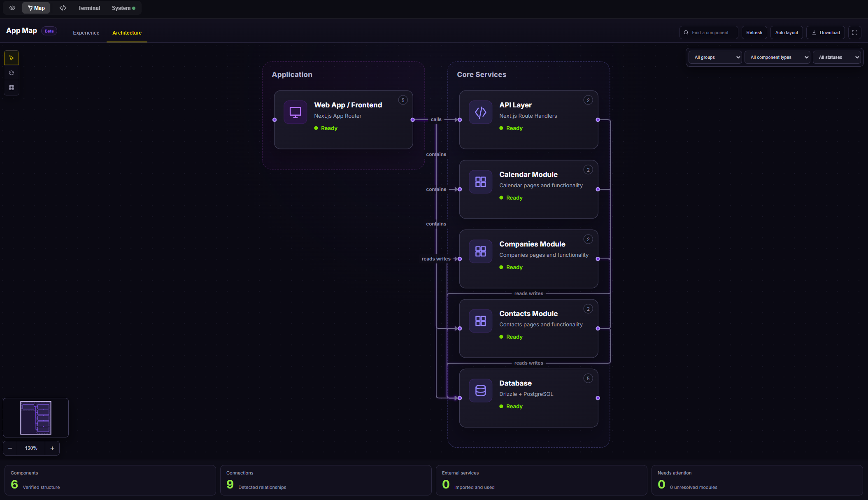Click the rotate/refresh tool in left toolbar
The width and height of the screenshot is (868, 500).
point(12,73)
